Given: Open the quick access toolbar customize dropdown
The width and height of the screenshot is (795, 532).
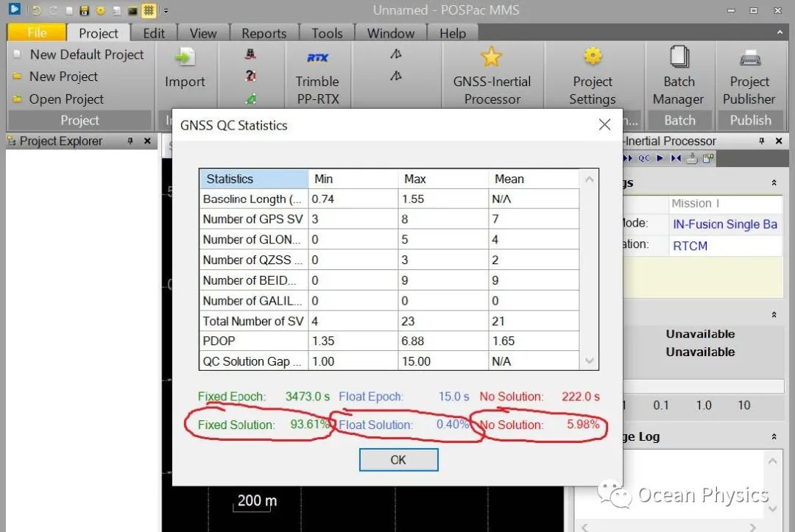Looking at the screenshot, I should click(166, 11).
